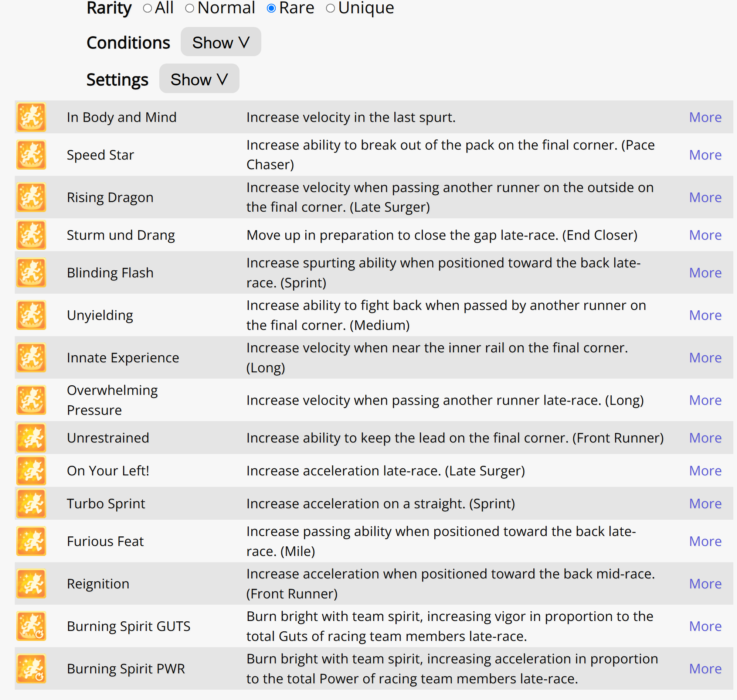
Task: Open More for Innate Experience
Action: 705,358
